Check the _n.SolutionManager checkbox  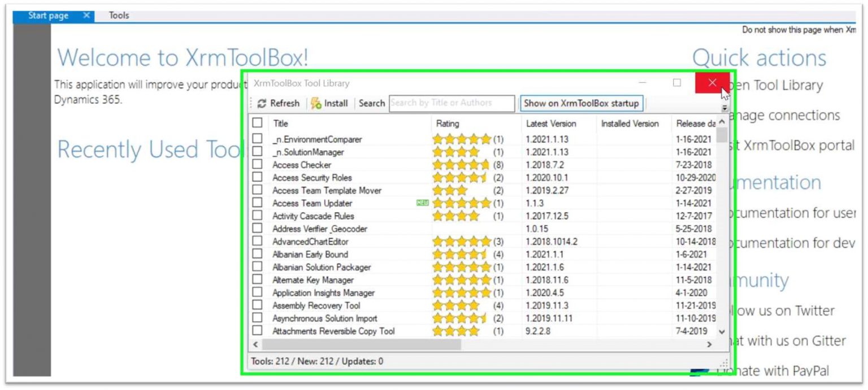coord(258,152)
